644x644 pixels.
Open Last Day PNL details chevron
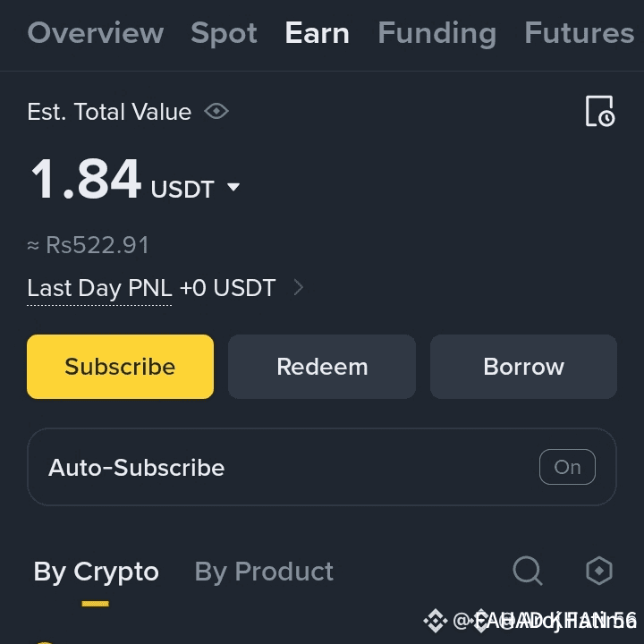pos(299,287)
